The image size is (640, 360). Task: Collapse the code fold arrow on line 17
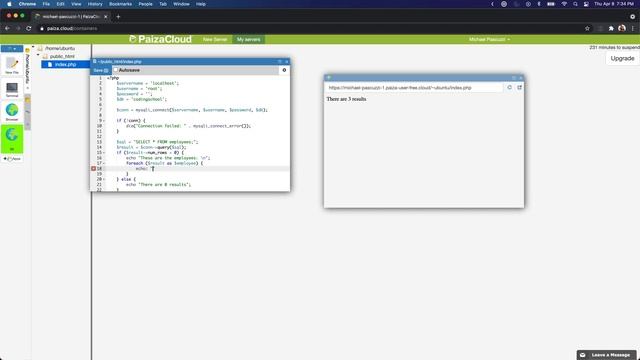[x=104, y=163]
